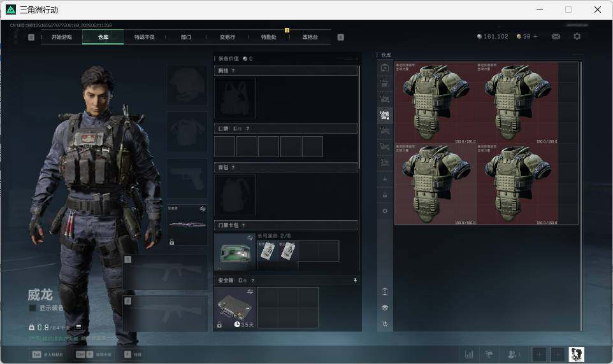This screenshot has height=364, width=613.
Task: Switch to the 特勤处 tab
Action: [268, 37]
